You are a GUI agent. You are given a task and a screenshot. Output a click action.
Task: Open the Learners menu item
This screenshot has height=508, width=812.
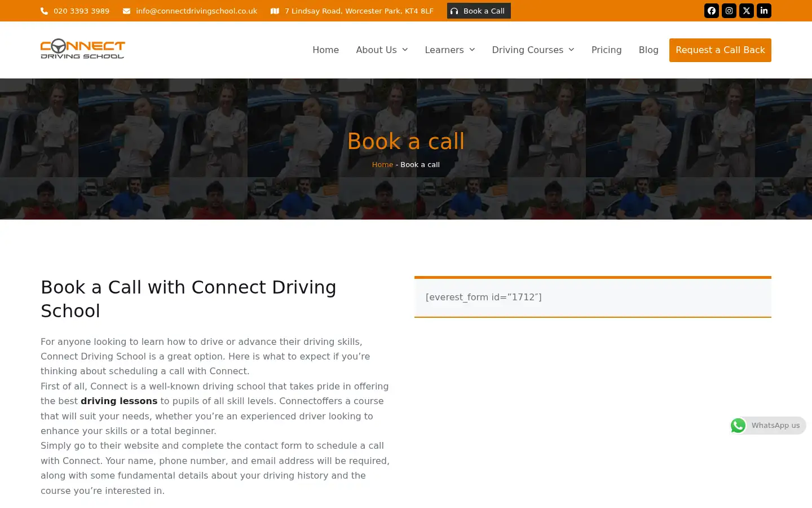pos(444,50)
